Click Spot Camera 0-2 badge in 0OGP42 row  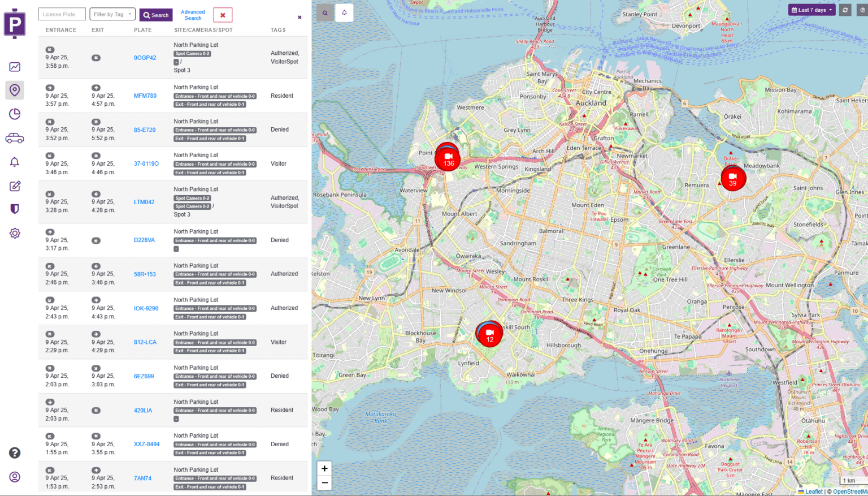[x=192, y=54]
